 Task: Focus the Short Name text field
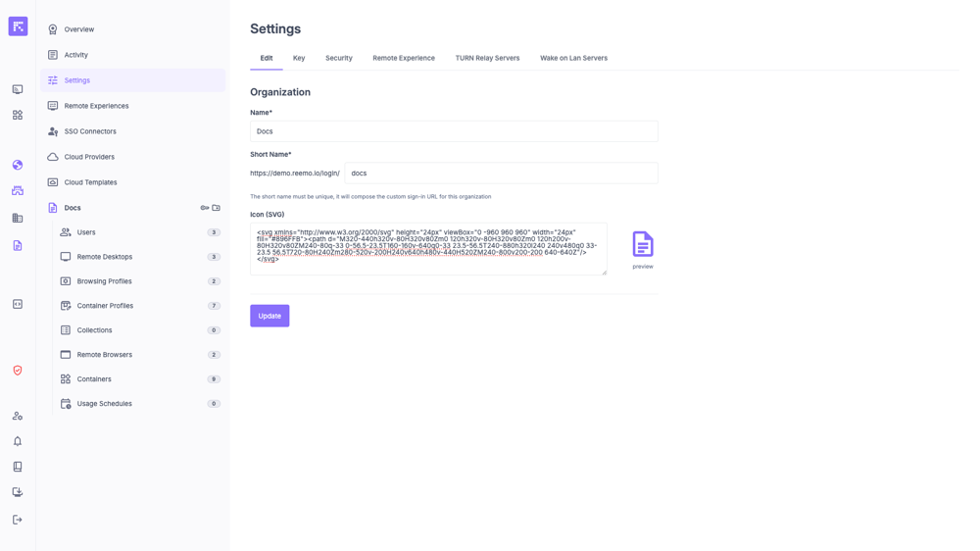501,174
